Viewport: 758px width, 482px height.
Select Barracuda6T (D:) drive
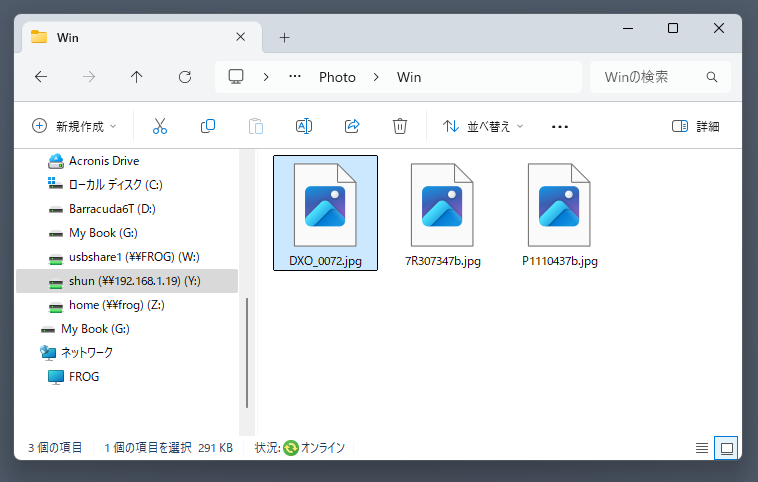(x=127, y=209)
